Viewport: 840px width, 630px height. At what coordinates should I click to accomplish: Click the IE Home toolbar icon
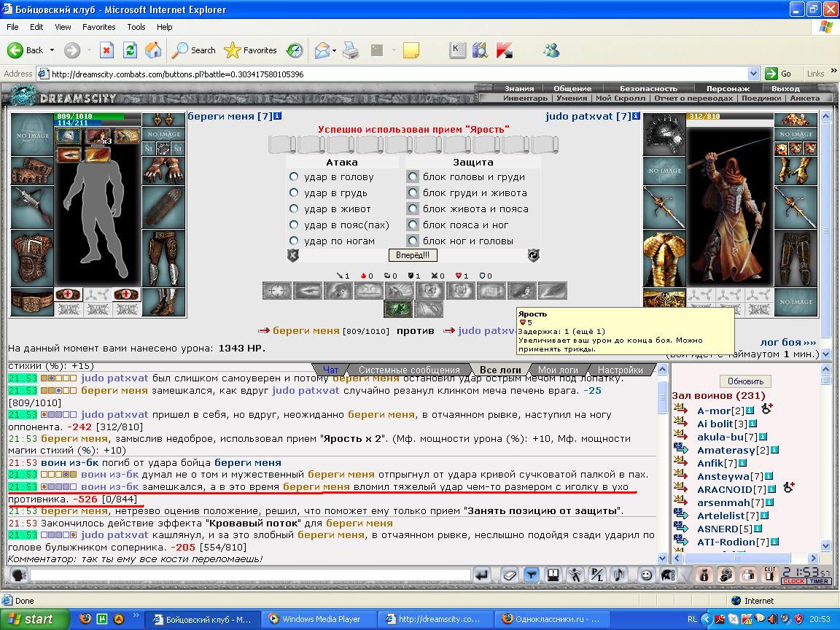[153, 50]
